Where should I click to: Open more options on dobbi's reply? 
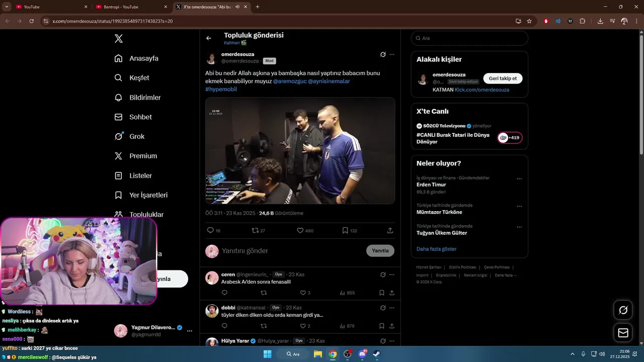tap(392, 308)
